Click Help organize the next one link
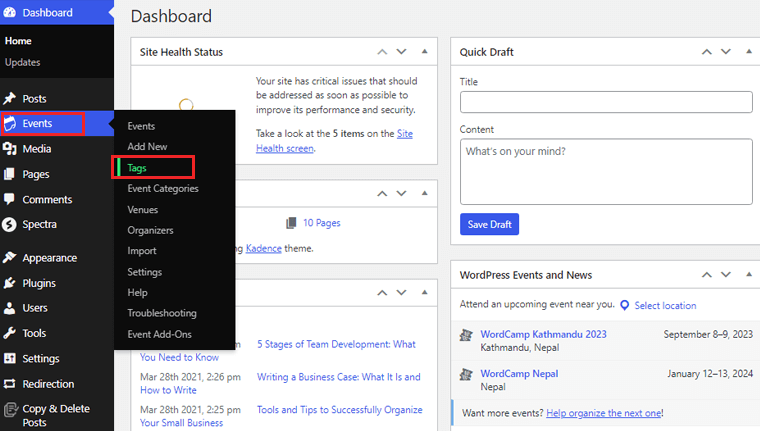 click(604, 413)
